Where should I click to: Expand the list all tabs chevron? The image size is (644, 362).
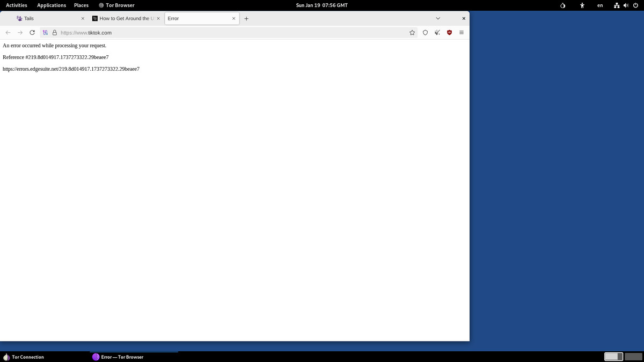click(438, 18)
